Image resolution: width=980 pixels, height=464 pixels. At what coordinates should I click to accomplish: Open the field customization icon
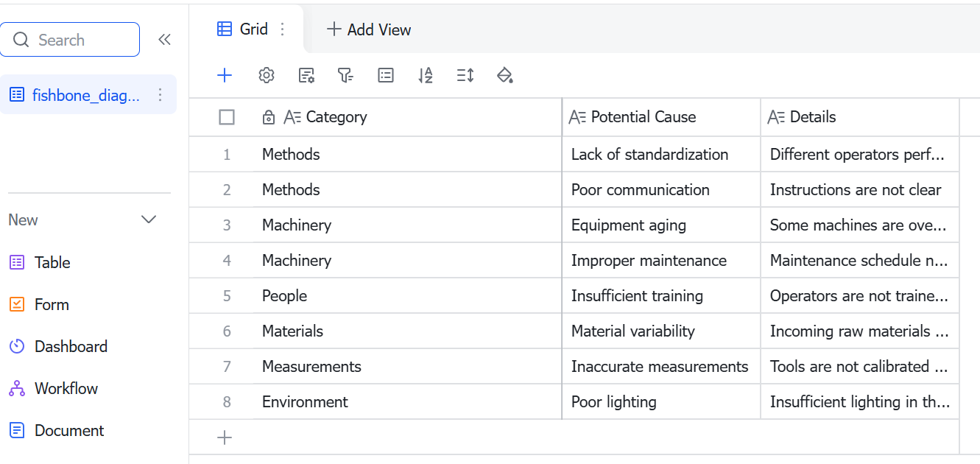pyautogui.click(x=306, y=75)
